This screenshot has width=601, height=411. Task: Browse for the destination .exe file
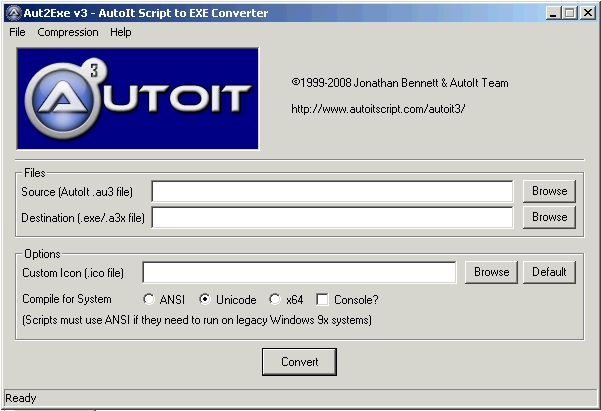549,217
